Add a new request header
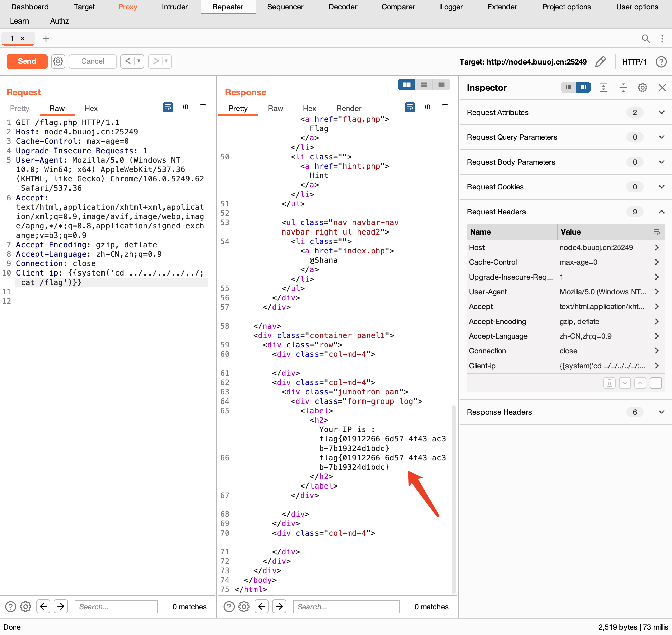Screen dimensions: 672x635 pyautogui.click(x=656, y=383)
